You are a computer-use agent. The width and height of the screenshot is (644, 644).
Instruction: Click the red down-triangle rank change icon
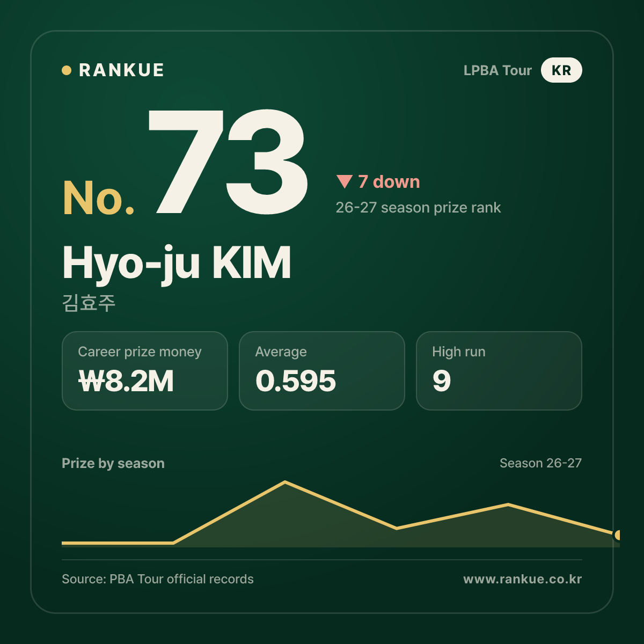344,182
